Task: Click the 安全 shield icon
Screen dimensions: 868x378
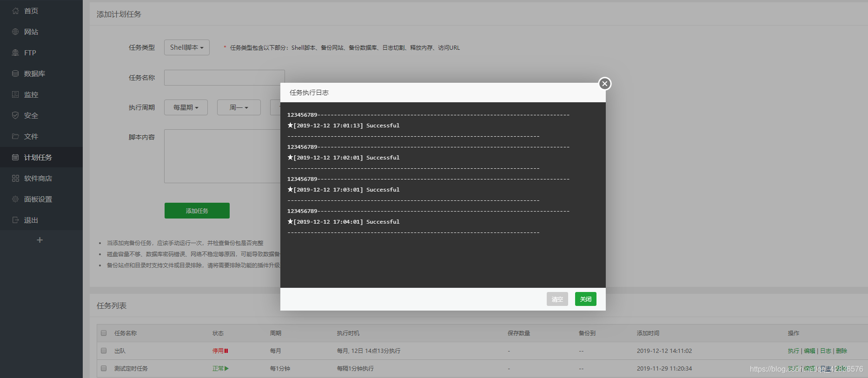Action: [15, 115]
